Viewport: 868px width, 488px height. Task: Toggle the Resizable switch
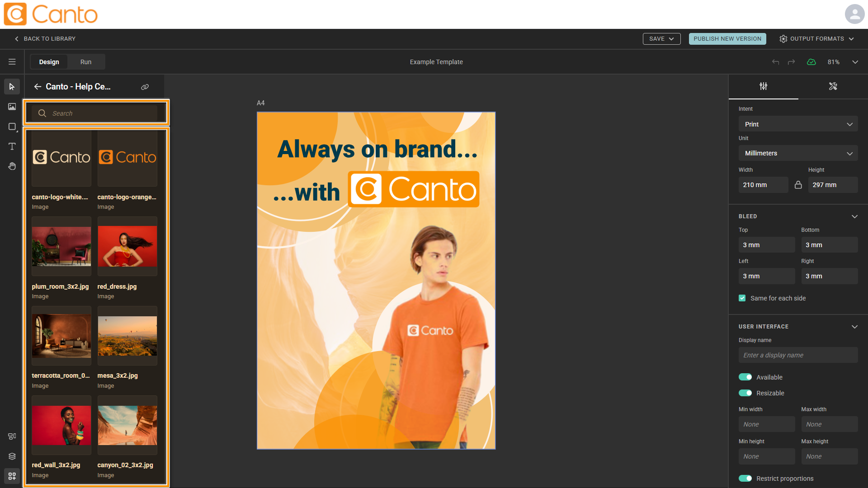coord(745,393)
